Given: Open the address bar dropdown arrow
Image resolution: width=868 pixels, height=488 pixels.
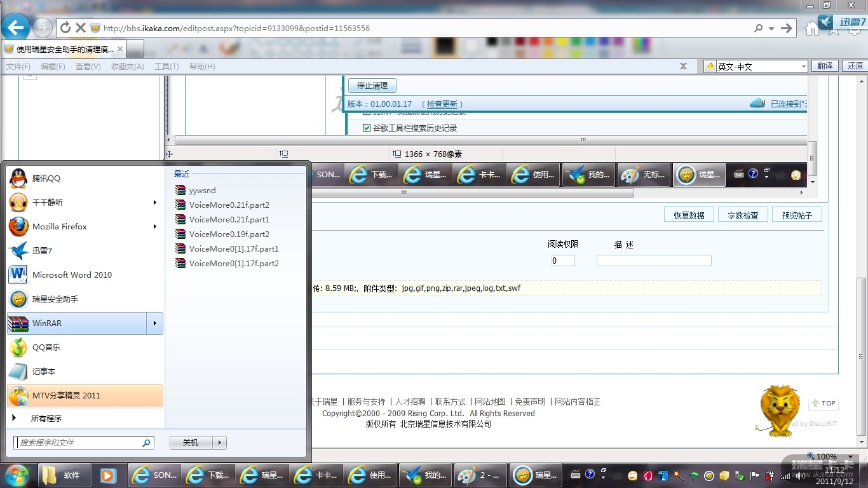Looking at the screenshot, I should [x=771, y=28].
